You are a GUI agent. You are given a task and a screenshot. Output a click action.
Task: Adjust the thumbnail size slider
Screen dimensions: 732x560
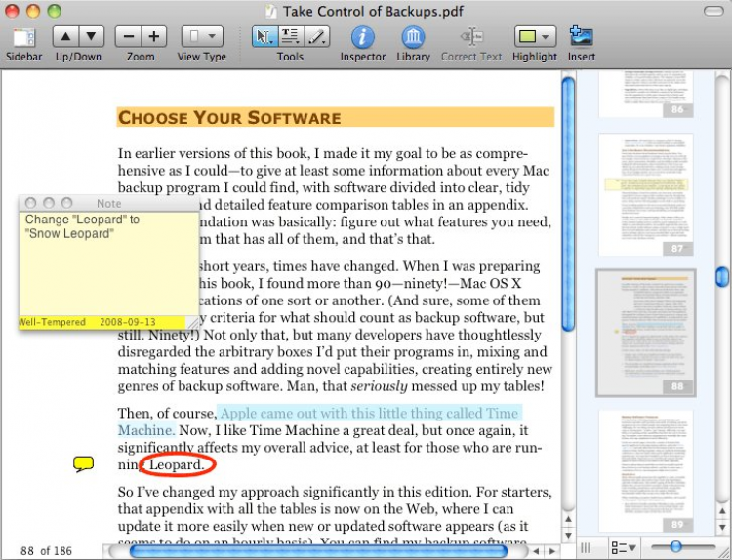(x=675, y=546)
